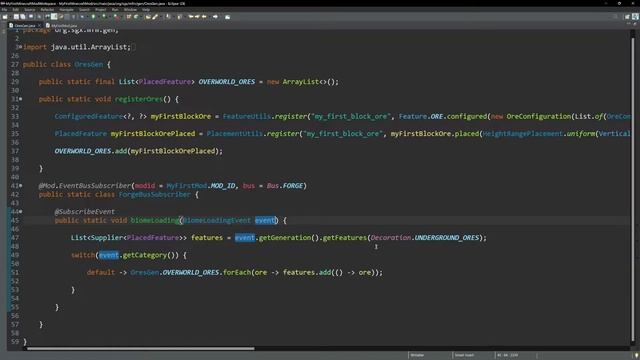Run the program with green Run icon
Image resolution: width=640 pixels, height=360 pixels.
coord(104,17)
